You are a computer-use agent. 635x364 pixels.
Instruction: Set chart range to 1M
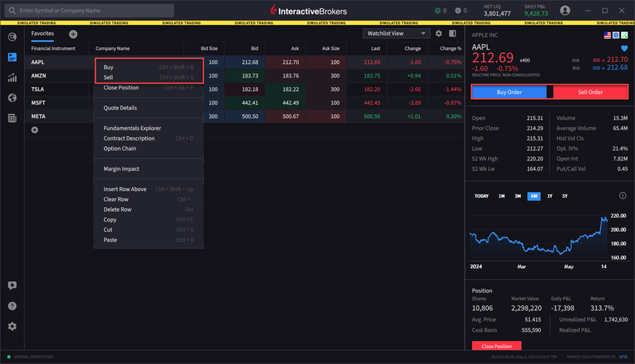click(x=502, y=196)
